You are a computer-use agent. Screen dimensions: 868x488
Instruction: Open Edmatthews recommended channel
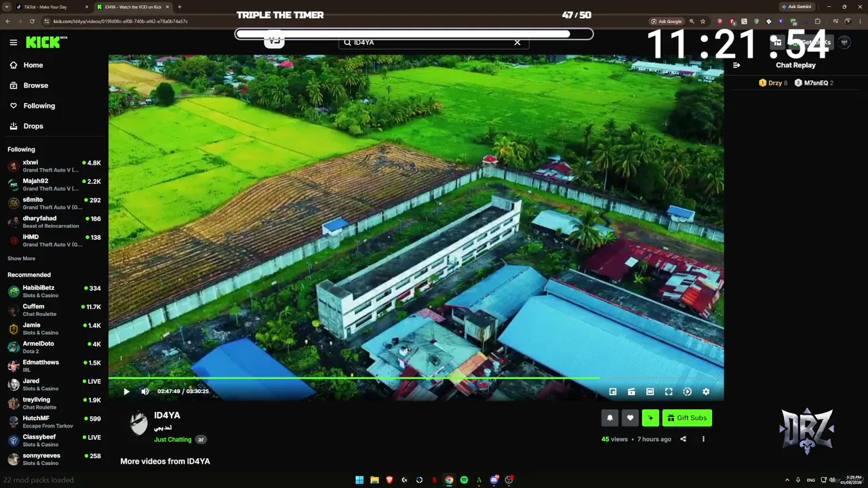click(54, 366)
